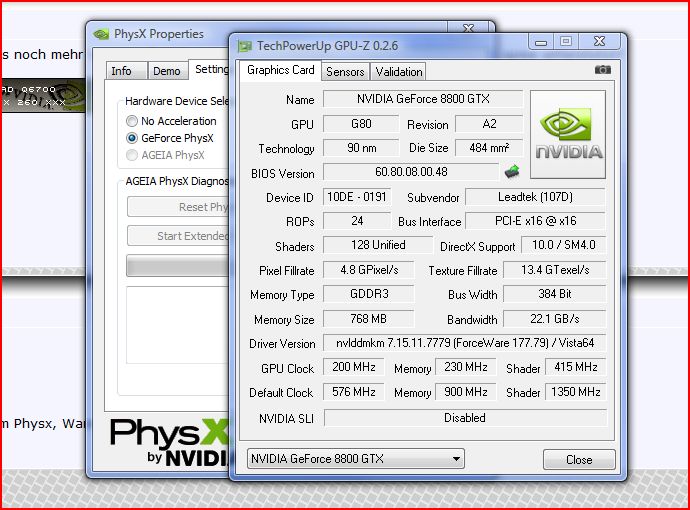Select the PhysX Settings tab

(210, 70)
